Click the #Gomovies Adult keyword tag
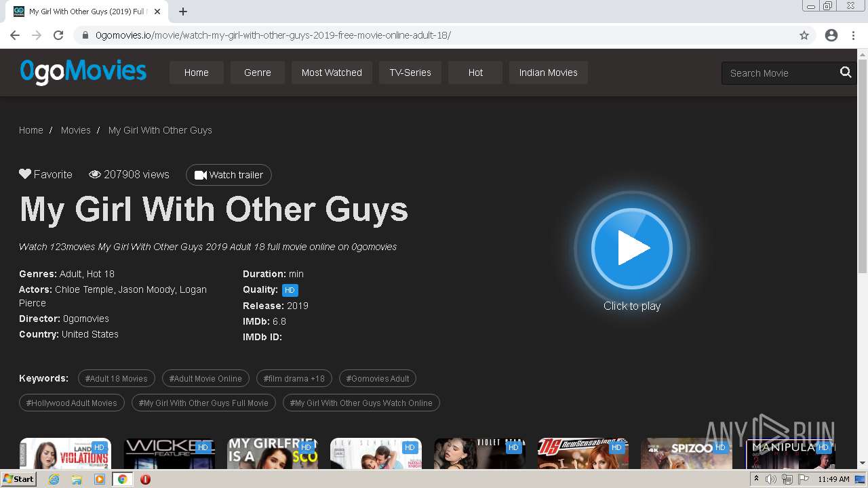 tap(378, 378)
